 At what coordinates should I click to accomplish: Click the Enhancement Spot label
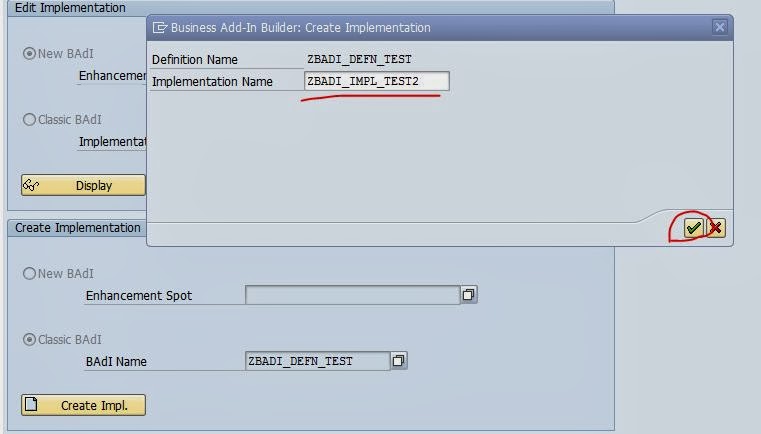[x=139, y=296]
